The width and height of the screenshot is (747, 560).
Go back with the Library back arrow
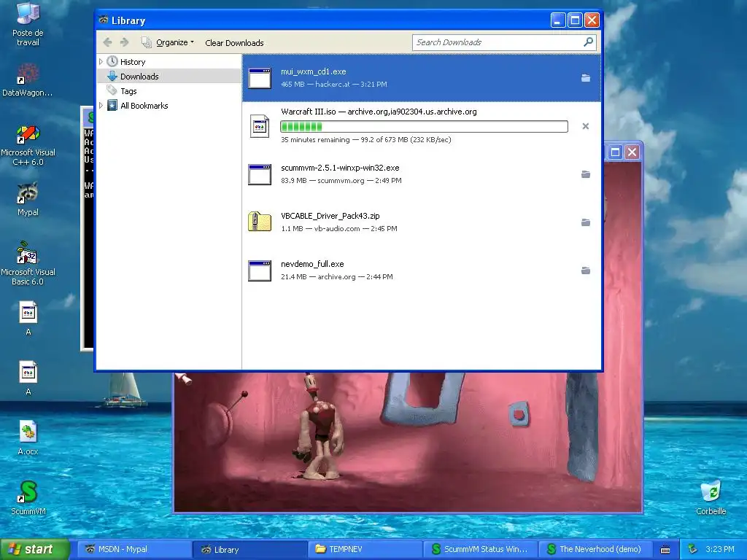[x=108, y=42]
